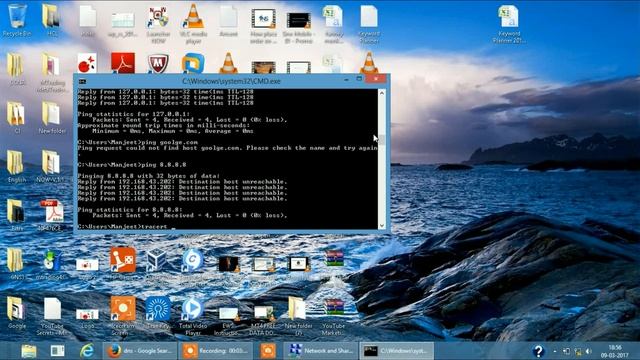Launch VLC media player shortcut
Image resolution: width=640 pixels, height=360 pixels.
click(193, 24)
